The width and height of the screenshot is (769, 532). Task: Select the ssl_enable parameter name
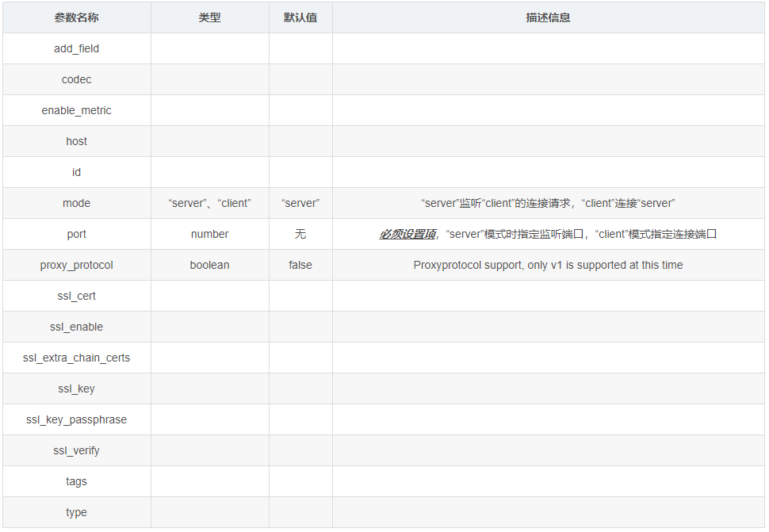pos(77,327)
